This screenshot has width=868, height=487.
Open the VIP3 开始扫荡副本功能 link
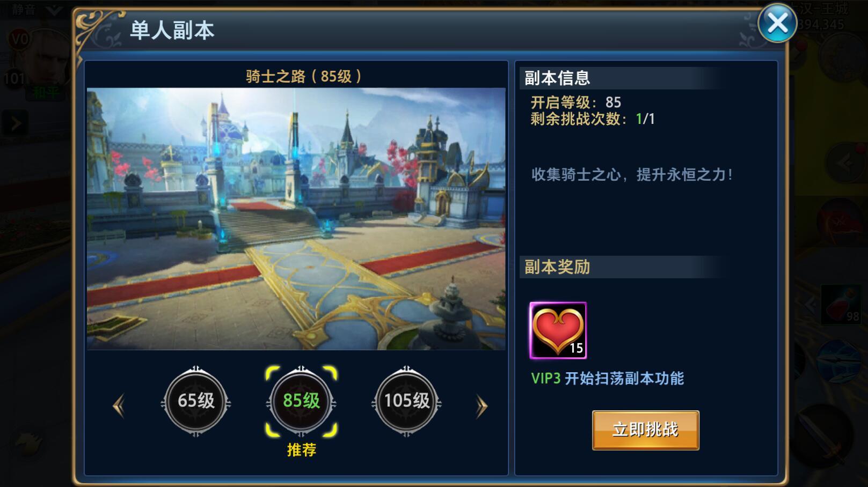607,378
